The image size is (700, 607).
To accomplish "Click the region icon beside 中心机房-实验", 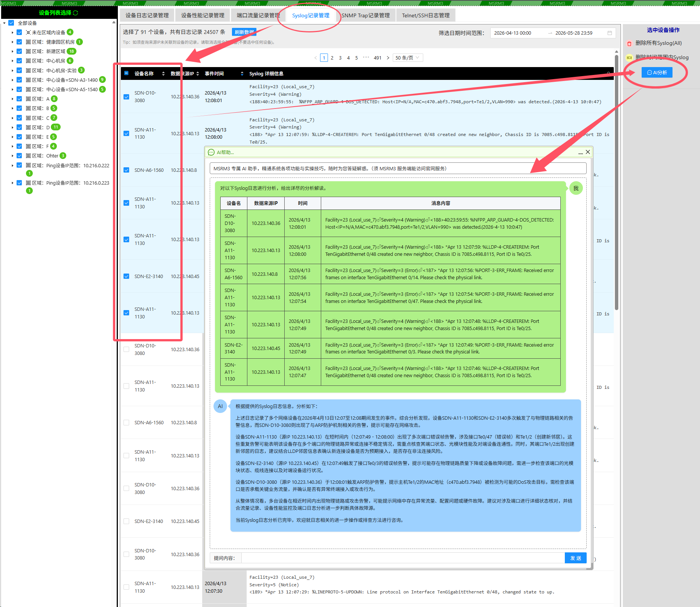I will pos(28,70).
